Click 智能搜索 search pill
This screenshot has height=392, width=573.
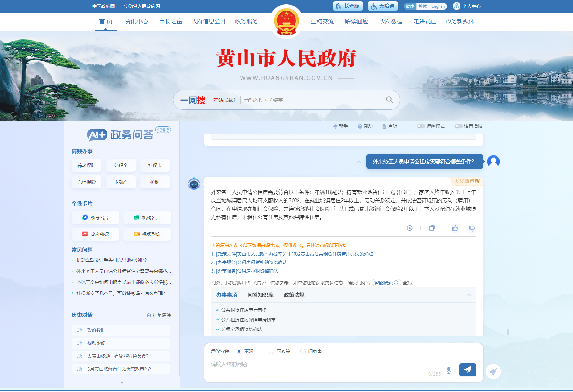click(x=386, y=283)
